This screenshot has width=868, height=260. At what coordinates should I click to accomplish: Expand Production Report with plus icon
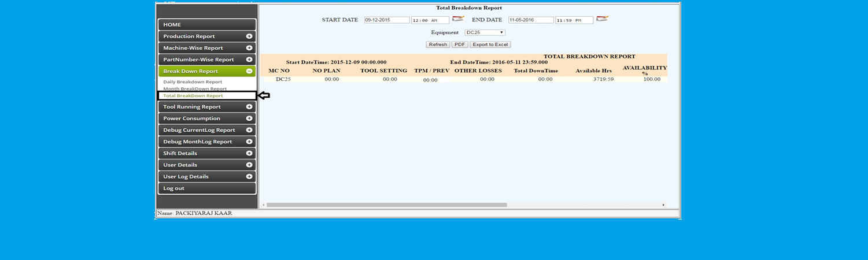pos(249,36)
